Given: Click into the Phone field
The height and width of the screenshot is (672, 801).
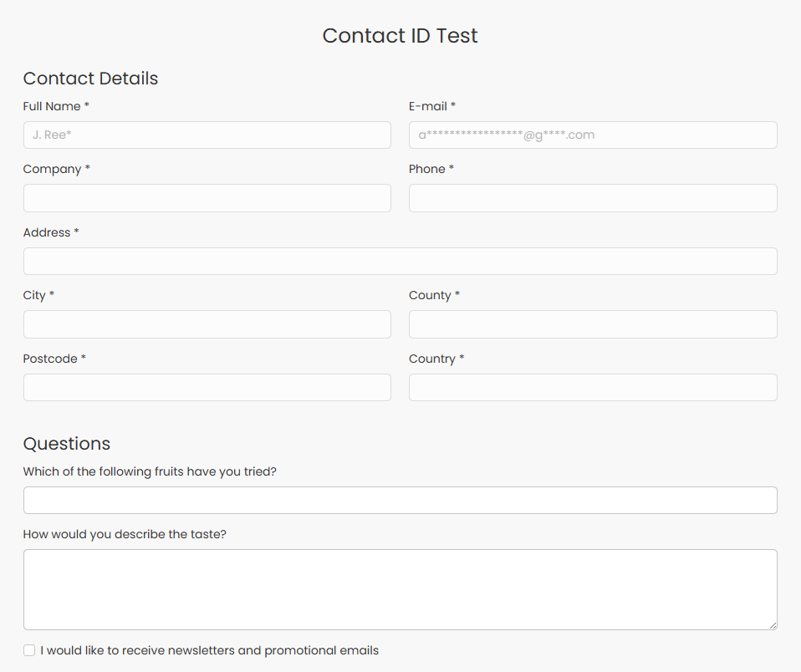Looking at the screenshot, I should (593, 198).
